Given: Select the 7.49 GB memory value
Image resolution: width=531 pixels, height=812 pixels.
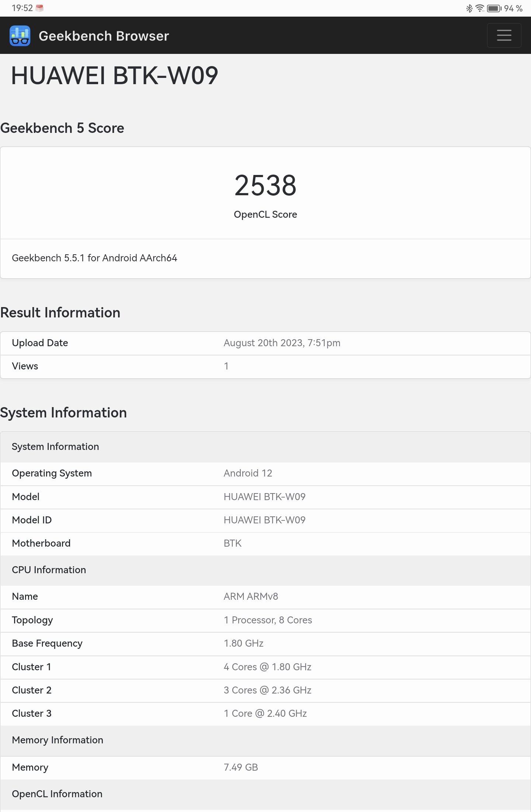Looking at the screenshot, I should (241, 767).
